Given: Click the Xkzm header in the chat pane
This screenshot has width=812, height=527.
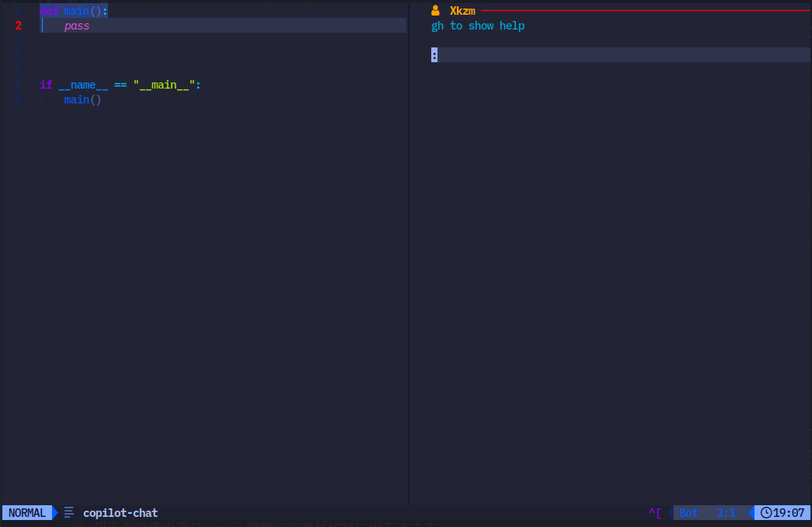Looking at the screenshot, I should click(x=462, y=11).
